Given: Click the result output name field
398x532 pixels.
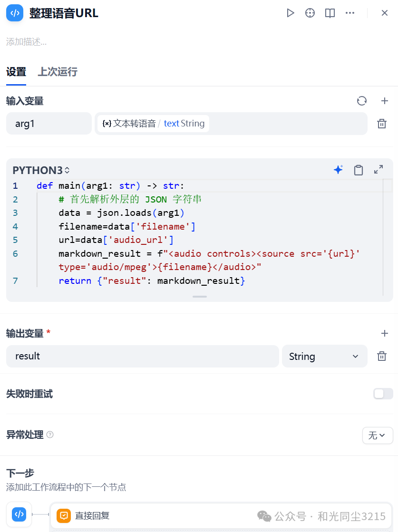Looking at the screenshot, I should pos(143,356).
